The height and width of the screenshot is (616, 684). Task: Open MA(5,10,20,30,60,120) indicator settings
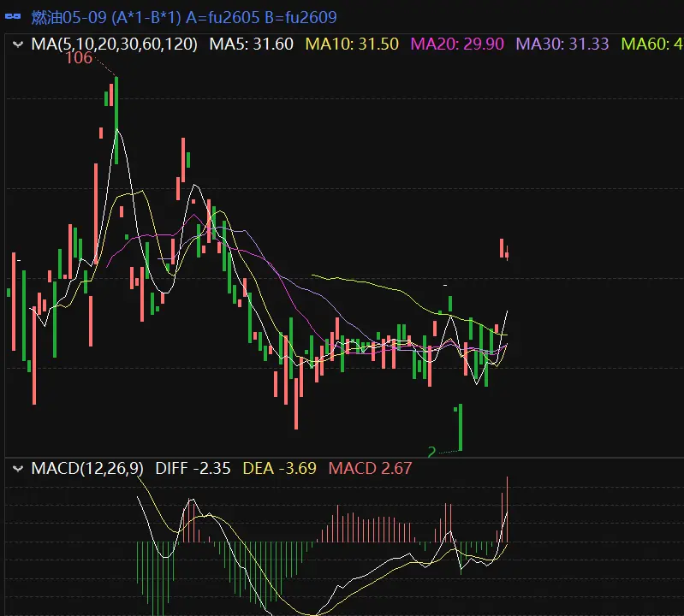(x=114, y=44)
